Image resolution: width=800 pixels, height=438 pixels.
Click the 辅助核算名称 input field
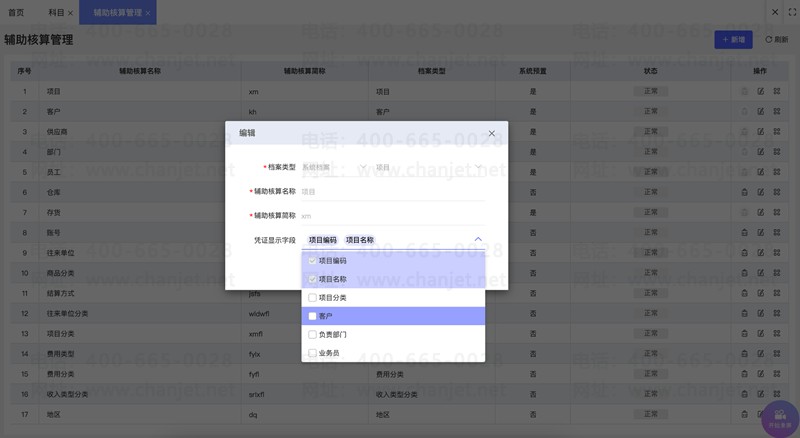coord(393,191)
